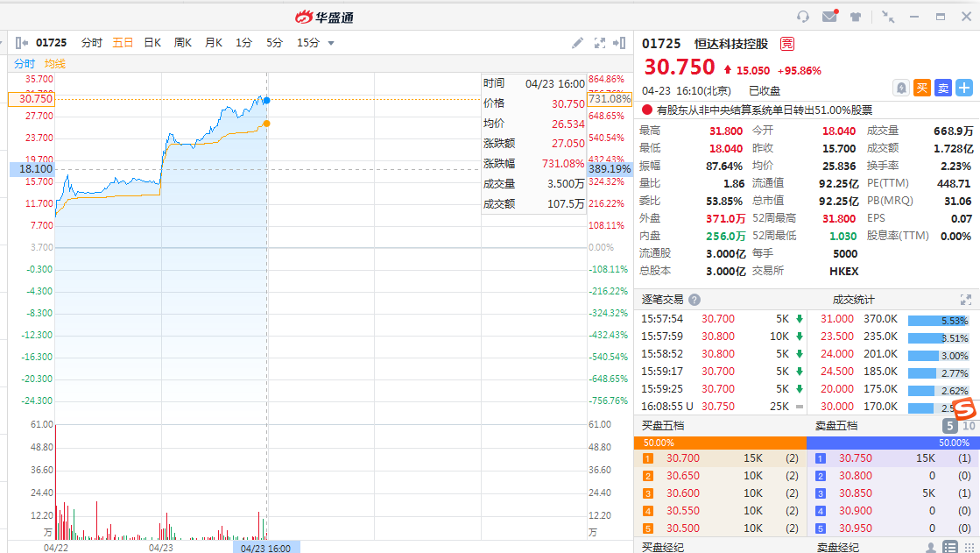Screen dimensions: 980x553
Task: Switch to 5分 chart tab
Action: pos(274,43)
